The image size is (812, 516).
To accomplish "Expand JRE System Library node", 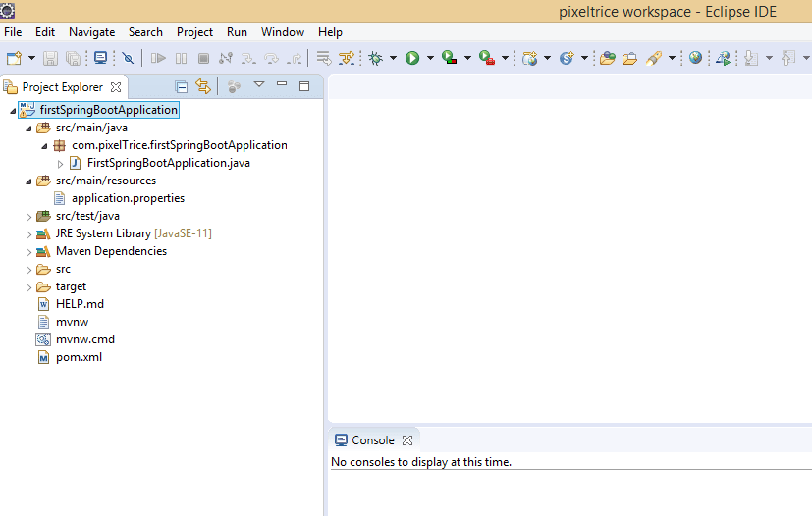I will (x=28, y=234).
